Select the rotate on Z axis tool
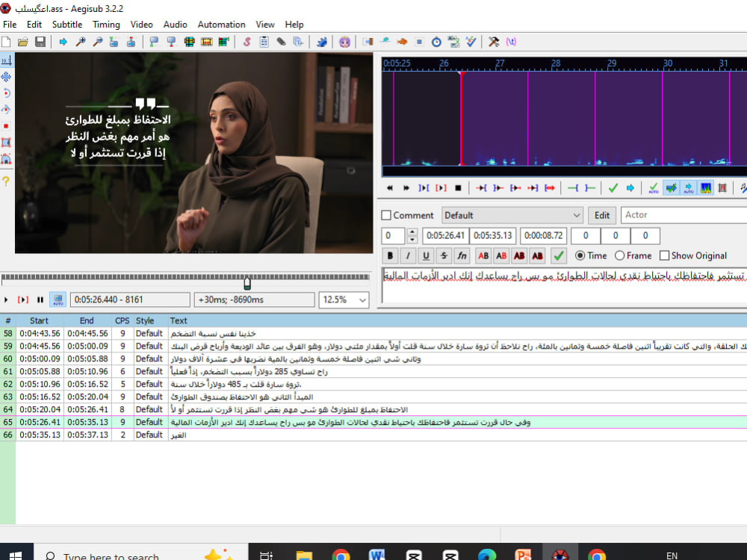Image resolution: width=747 pixels, height=560 pixels. (x=6, y=93)
